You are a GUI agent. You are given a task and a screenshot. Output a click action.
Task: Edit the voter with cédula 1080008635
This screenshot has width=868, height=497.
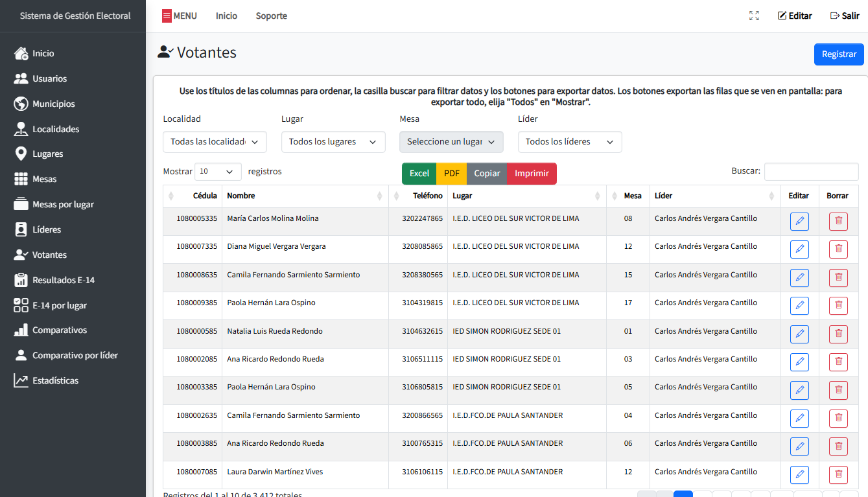click(x=799, y=278)
